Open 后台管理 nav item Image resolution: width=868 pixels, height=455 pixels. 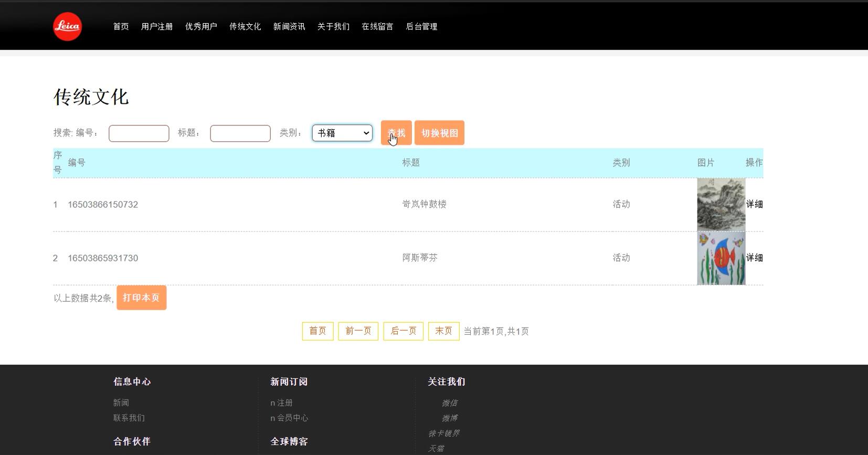point(421,26)
